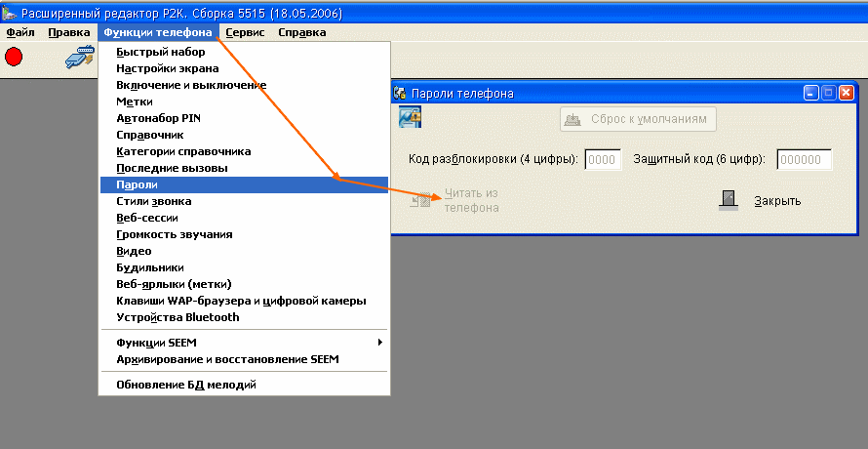Viewport: 868px width, 449px height.
Task: Click the lock icon in the Пароли телефона dialog
Action: point(411,117)
